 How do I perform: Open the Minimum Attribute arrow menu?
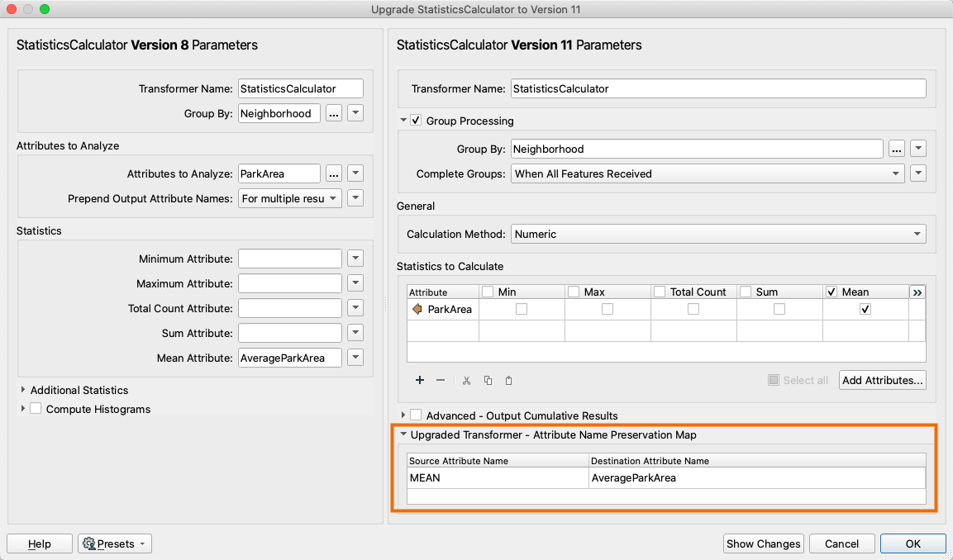[355, 259]
